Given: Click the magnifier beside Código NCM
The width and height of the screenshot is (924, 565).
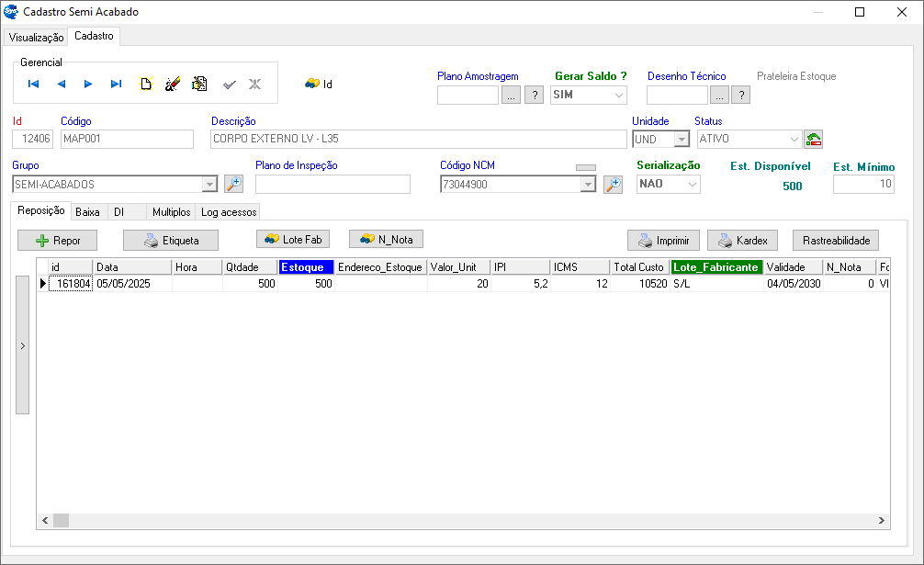Looking at the screenshot, I should point(613,184).
